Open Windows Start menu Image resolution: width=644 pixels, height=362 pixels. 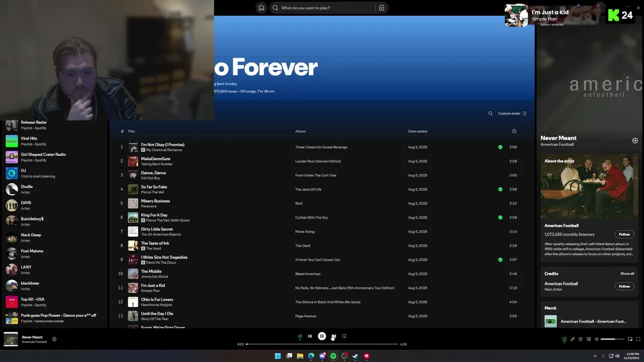(x=278, y=356)
